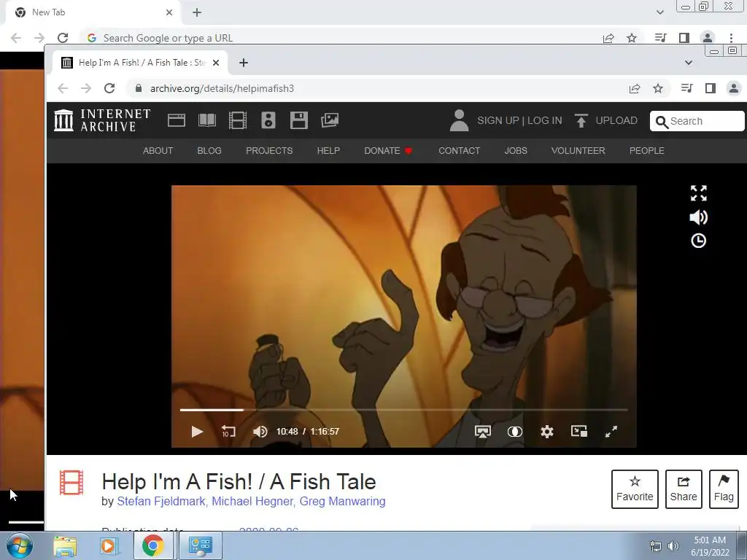Open the PEOPLE link
This screenshot has width=747, height=560.
[x=646, y=150]
